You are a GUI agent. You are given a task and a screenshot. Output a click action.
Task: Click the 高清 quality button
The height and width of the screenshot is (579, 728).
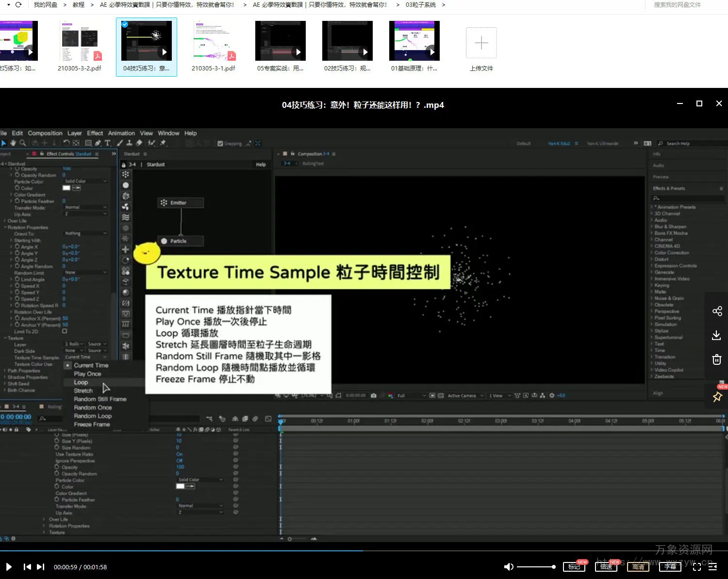[638, 566]
